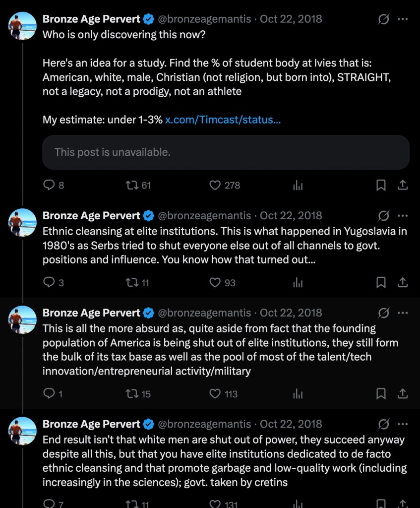Bookmark the tax base post

pyautogui.click(x=381, y=394)
